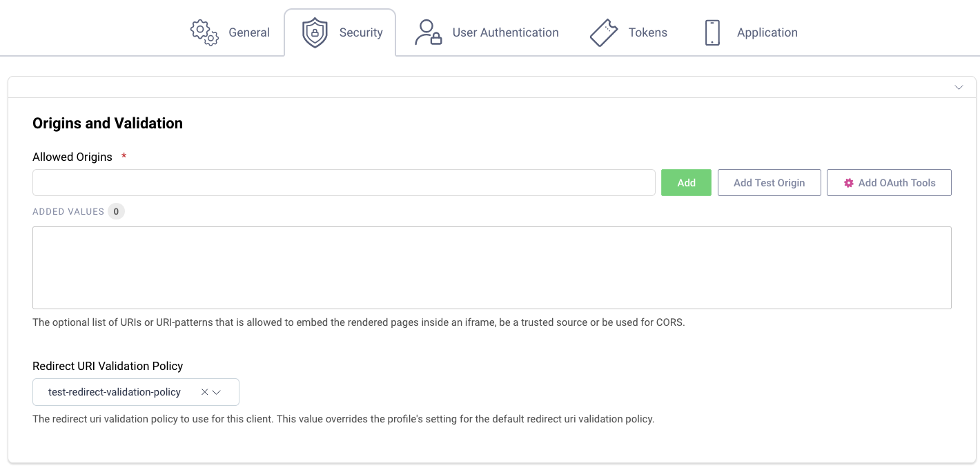The height and width of the screenshot is (468, 980).
Task: Collapse the Origins and Validation panel
Action: (x=959, y=88)
